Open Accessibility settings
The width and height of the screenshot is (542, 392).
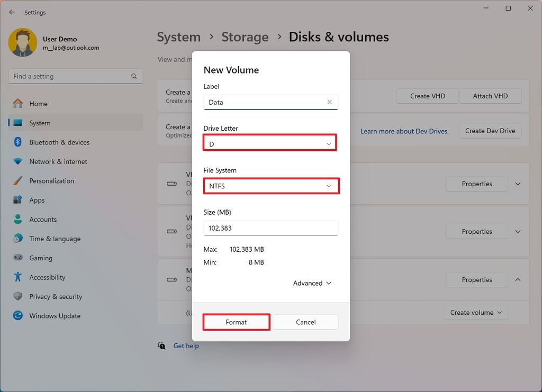48,277
